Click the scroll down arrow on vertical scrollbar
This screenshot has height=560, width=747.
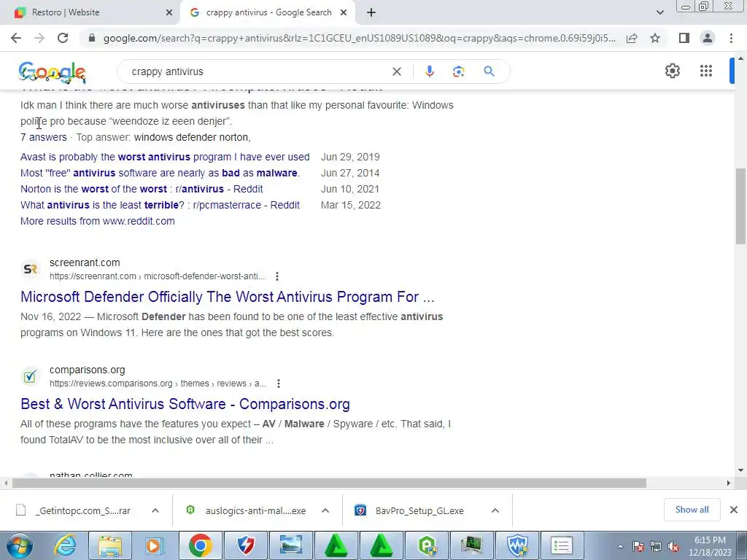pyautogui.click(x=740, y=470)
